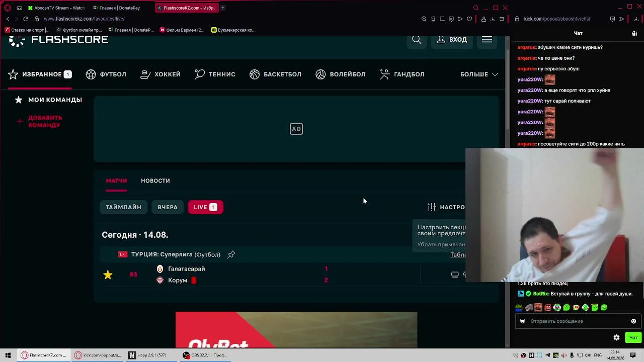Add page to bookmarks heart icon
Image resolution: width=644 pixels, height=362 pixels.
click(469, 19)
